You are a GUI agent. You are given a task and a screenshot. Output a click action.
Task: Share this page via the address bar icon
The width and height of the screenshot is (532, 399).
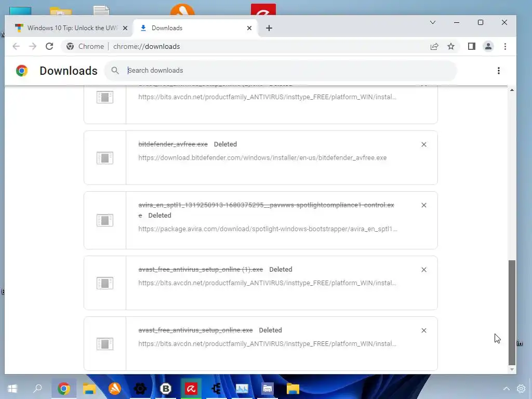[x=434, y=46]
